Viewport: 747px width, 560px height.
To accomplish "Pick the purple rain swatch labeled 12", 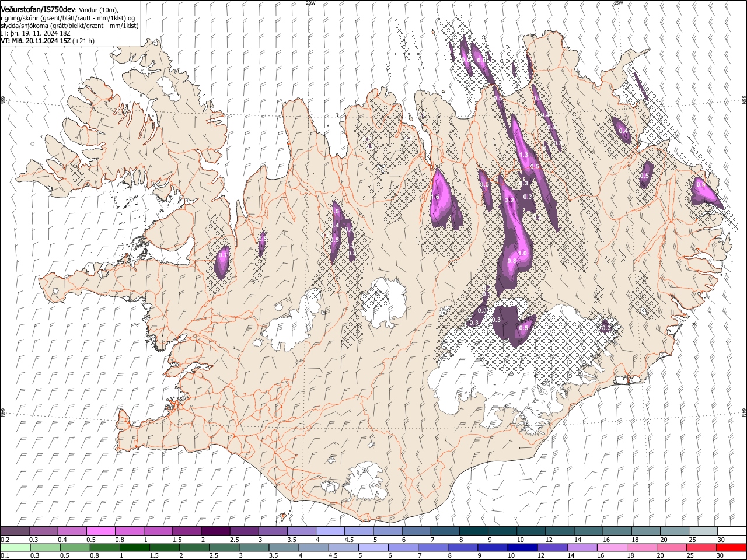I will tap(552, 547).
